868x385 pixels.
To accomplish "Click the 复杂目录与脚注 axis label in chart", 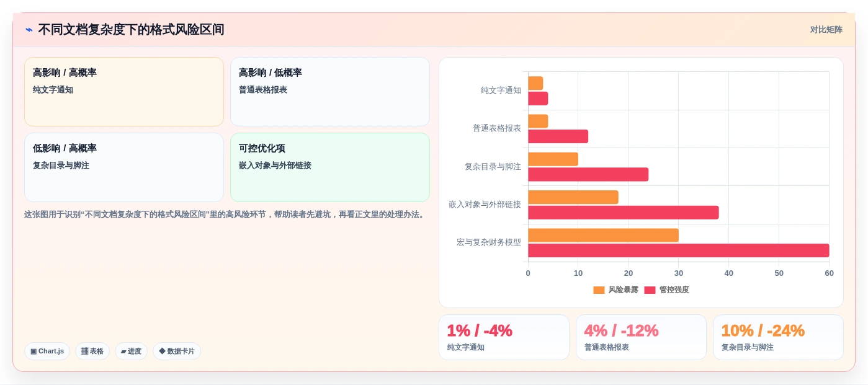I will [493, 167].
